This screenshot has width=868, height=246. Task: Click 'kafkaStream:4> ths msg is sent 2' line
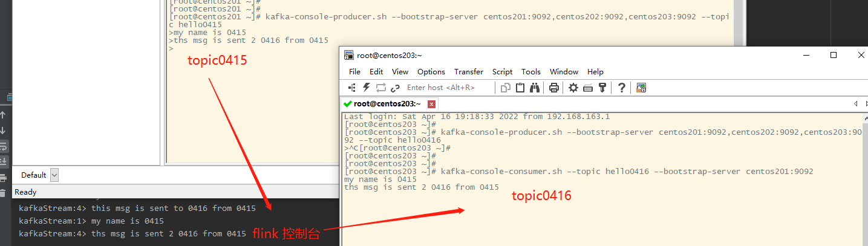pyautogui.click(x=132, y=233)
